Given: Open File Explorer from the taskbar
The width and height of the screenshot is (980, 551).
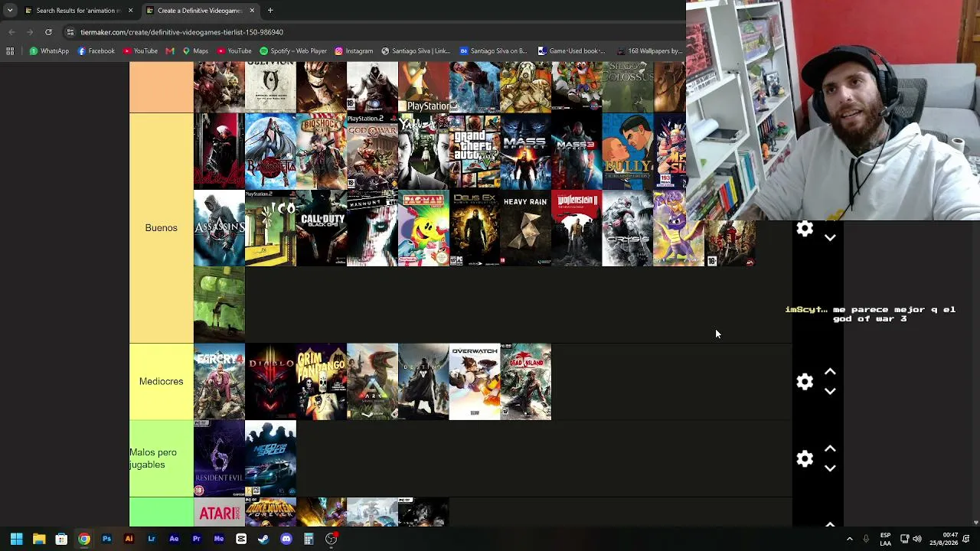Looking at the screenshot, I should (39, 539).
